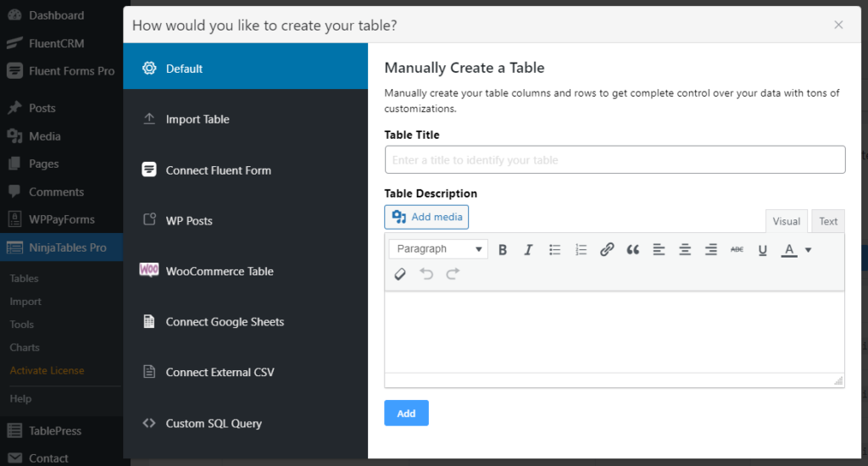Click the insert link icon
Image resolution: width=868 pixels, height=466 pixels.
point(607,249)
